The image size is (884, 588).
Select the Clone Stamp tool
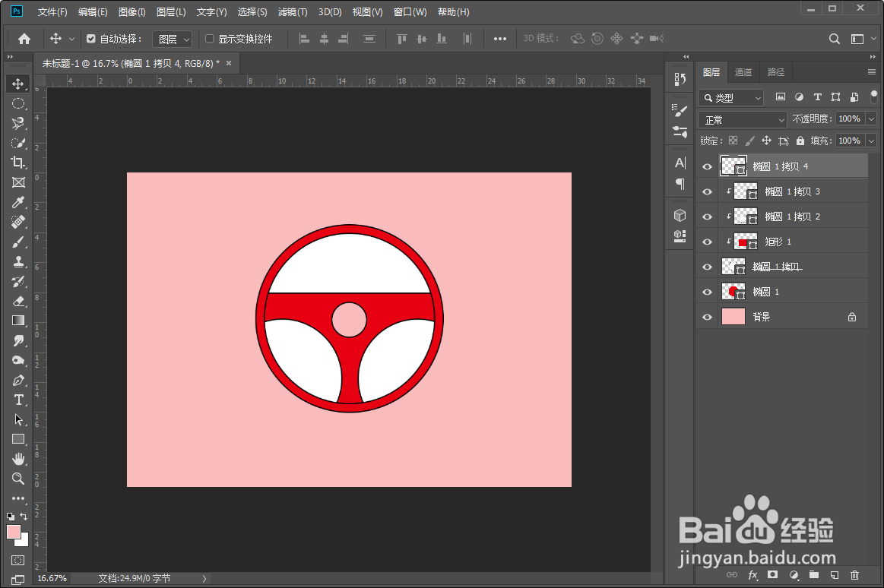[x=18, y=261]
